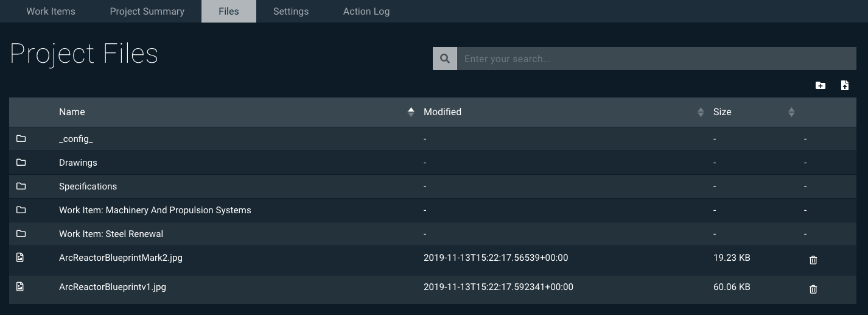
Task: Focus the file search input field
Action: pos(656,59)
